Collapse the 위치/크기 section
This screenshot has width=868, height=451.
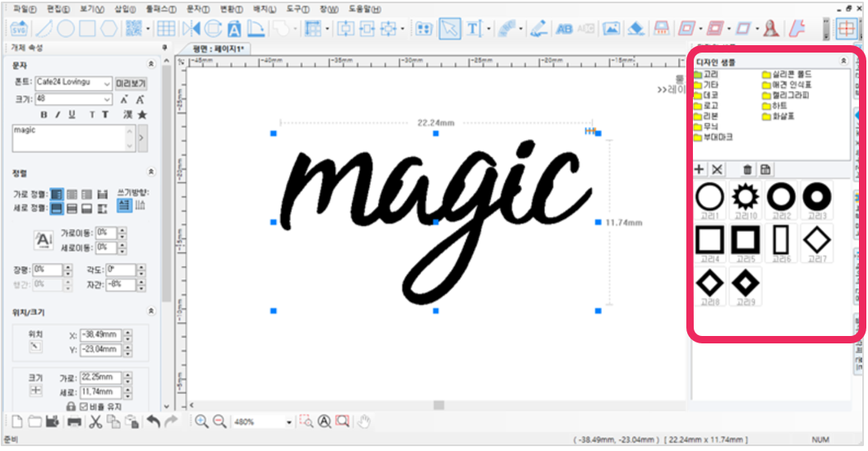150,311
